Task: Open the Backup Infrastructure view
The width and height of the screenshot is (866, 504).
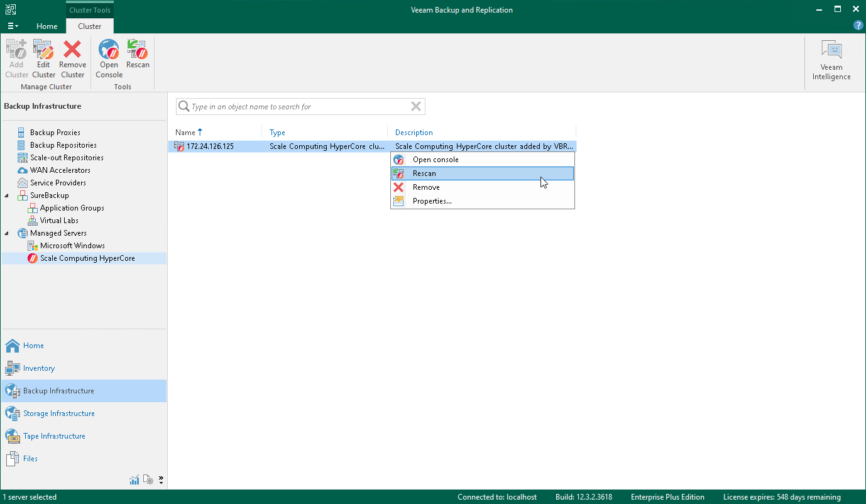Action: coord(84,391)
